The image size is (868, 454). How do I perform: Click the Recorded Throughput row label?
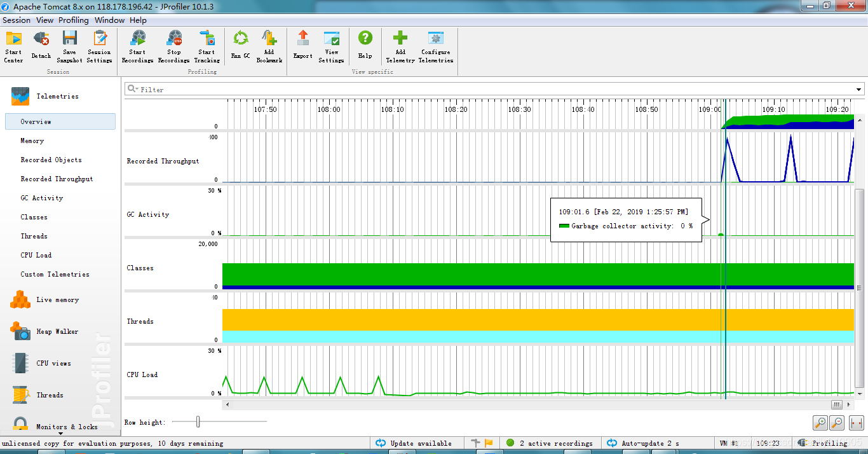click(163, 161)
